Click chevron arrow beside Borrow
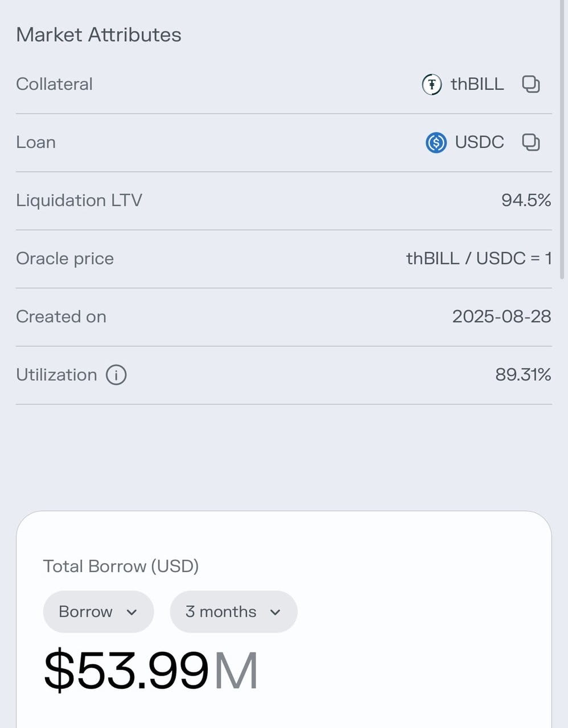 coord(132,613)
